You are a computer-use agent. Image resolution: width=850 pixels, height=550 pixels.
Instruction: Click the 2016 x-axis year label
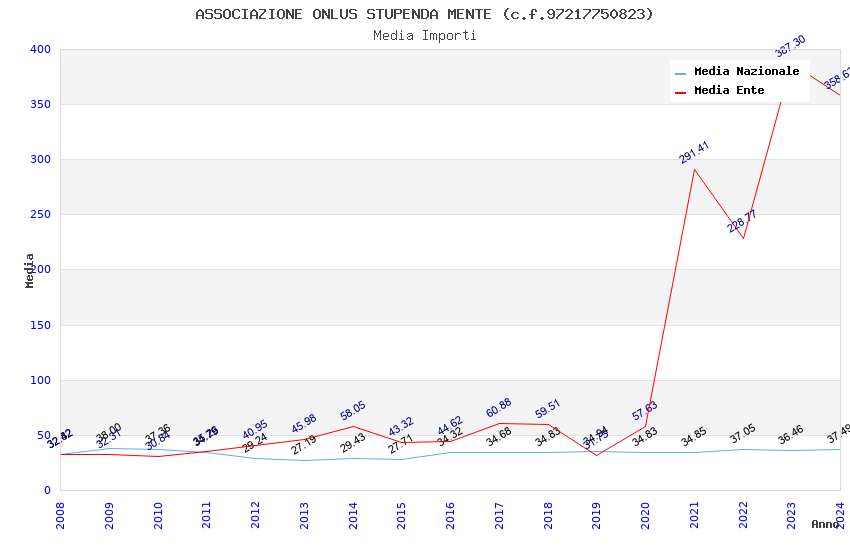pos(450,515)
